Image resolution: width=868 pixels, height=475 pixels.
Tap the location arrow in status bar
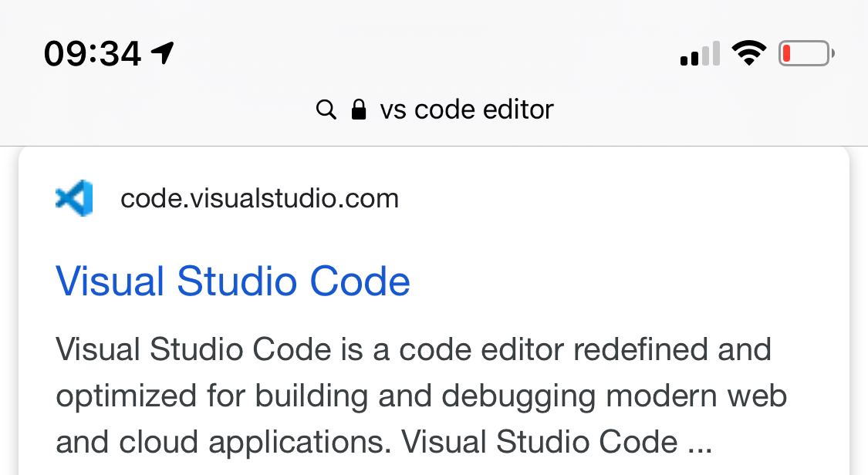(162, 53)
